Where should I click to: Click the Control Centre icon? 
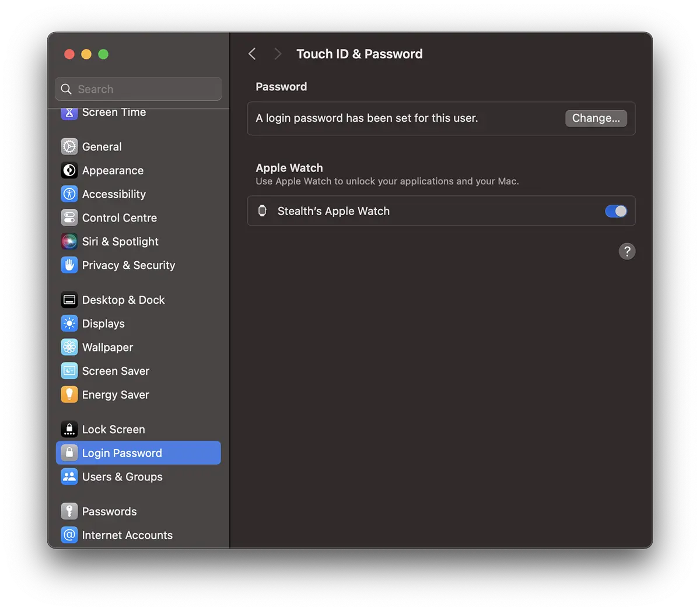point(69,217)
